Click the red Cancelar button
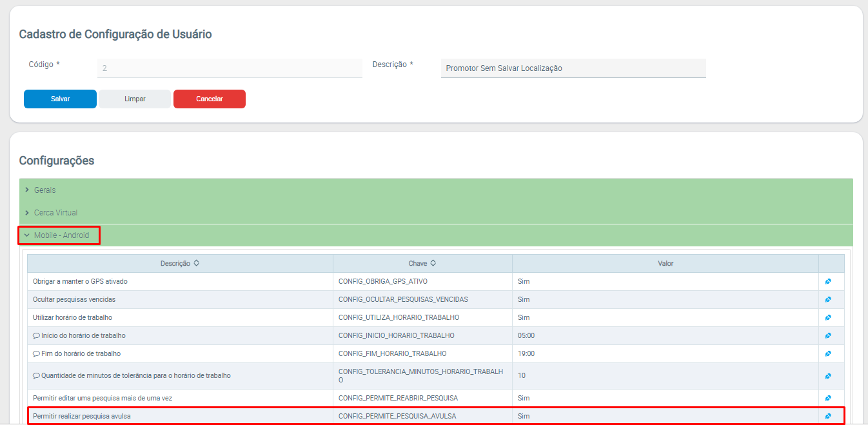The width and height of the screenshot is (868, 425). coord(209,99)
